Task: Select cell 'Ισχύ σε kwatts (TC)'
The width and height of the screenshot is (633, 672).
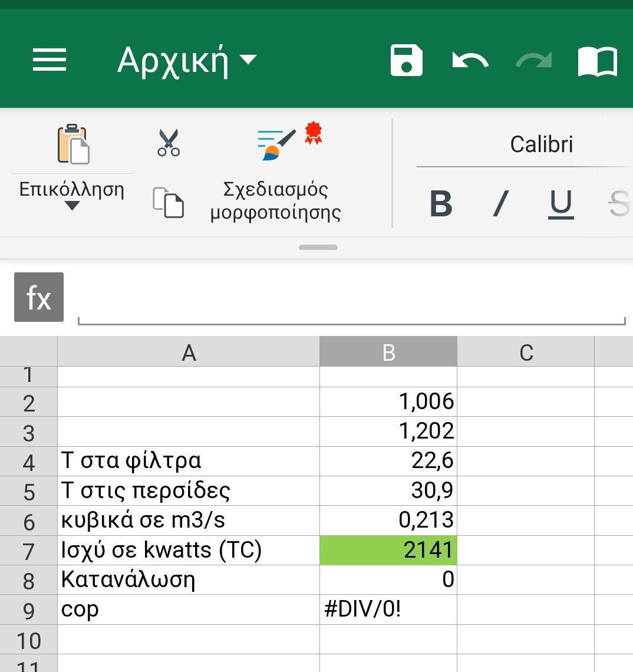Action: point(189,551)
